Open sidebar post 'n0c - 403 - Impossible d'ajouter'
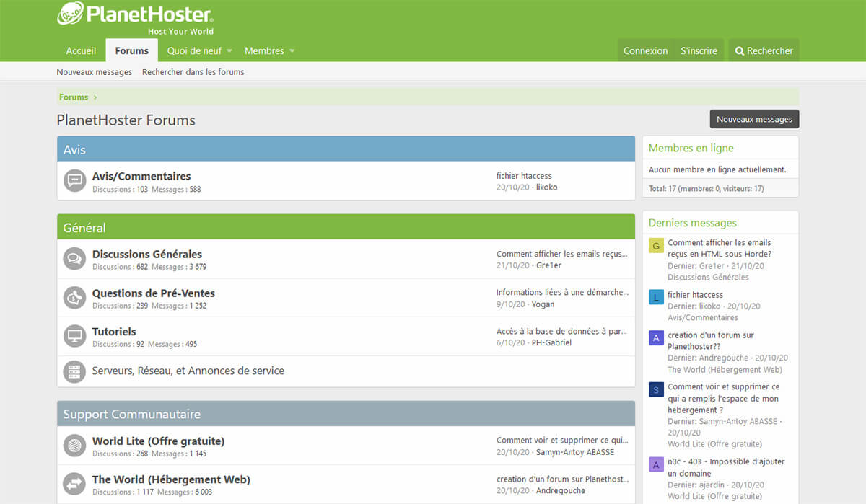The height and width of the screenshot is (504, 866). point(726,467)
